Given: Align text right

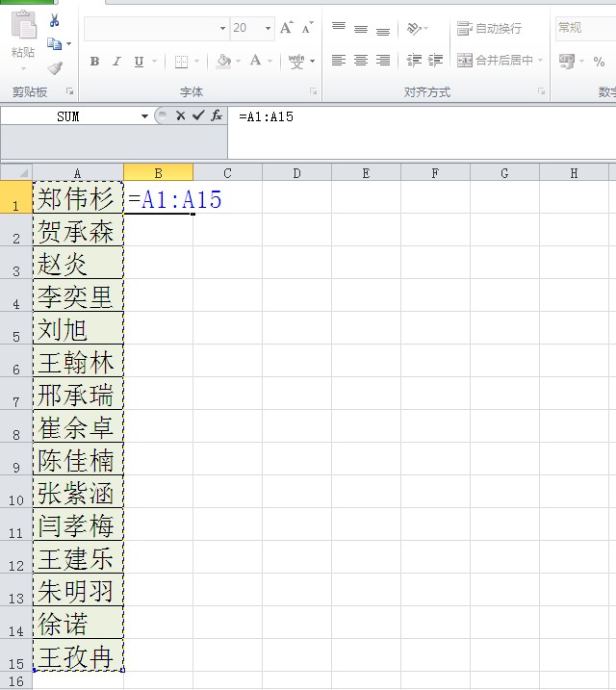Looking at the screenshot, I should pos(383,60).
